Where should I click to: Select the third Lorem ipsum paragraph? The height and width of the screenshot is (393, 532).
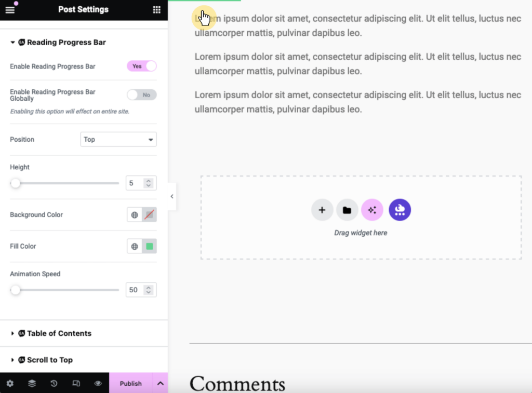pyautogui.click(x=357, y=102)
